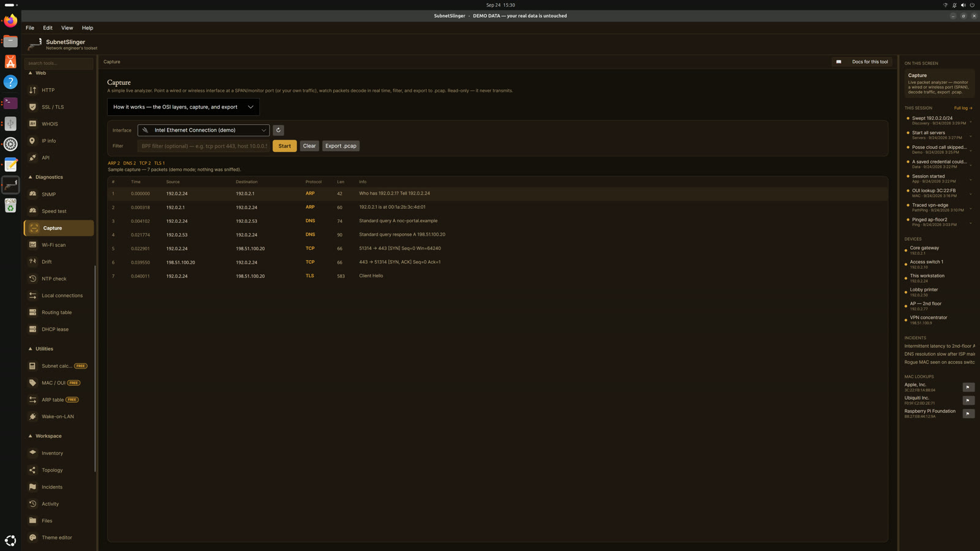Open the View menu
This screenshot has height=551, width=980.
(x=67, y=28)
